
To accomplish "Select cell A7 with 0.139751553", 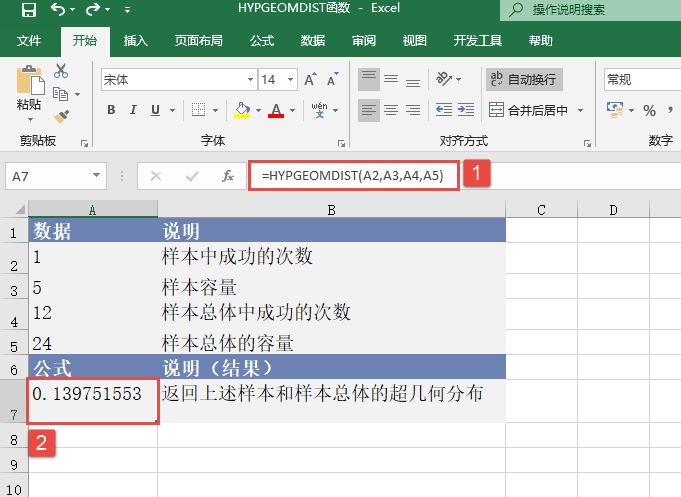I will pyautogui.click(x=93, y=401).
